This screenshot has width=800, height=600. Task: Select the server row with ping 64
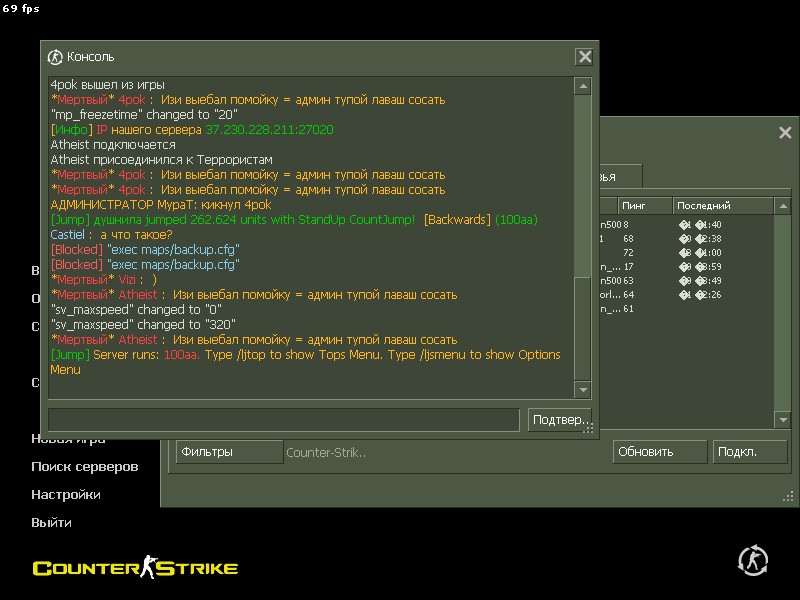tap(686, 295)
